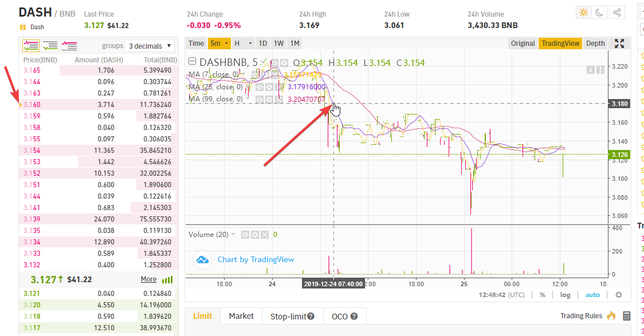Switch to dark mode moon icon
Screen dimensions: 644x336
(599, 13)
